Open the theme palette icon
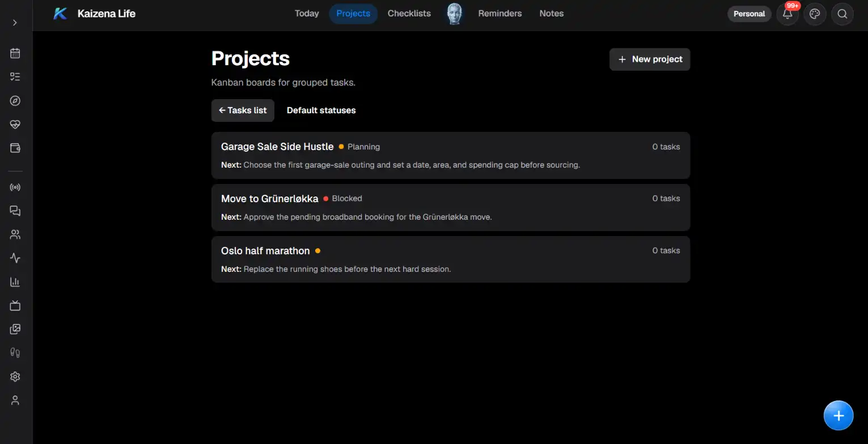Screen dimensions: 868x444 815,14
